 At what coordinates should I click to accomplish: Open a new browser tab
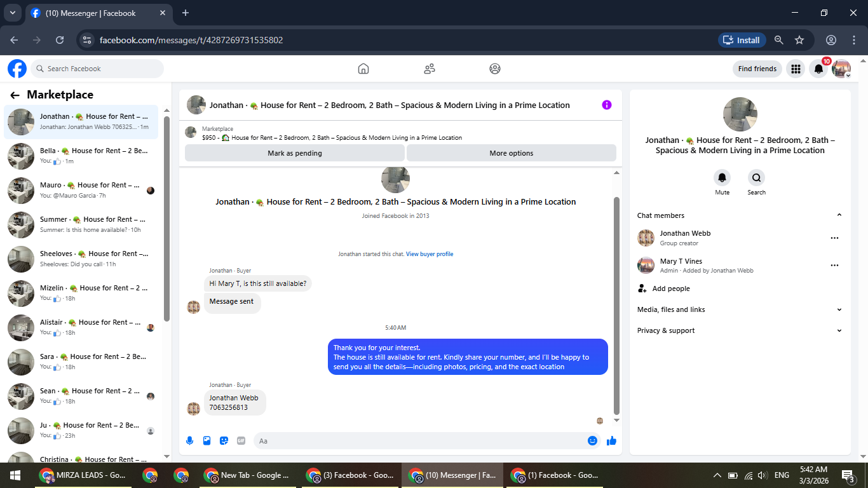(186, 13)
